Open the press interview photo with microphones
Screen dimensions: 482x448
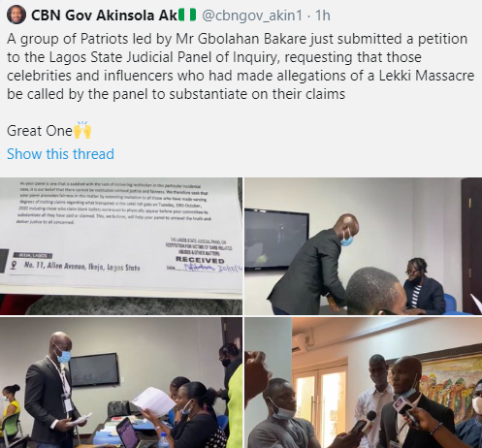coord(364,383)
